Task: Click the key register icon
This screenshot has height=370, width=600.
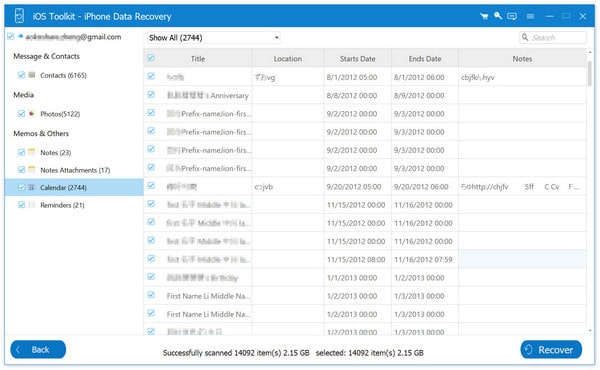Action: click(x=497, y=16)
